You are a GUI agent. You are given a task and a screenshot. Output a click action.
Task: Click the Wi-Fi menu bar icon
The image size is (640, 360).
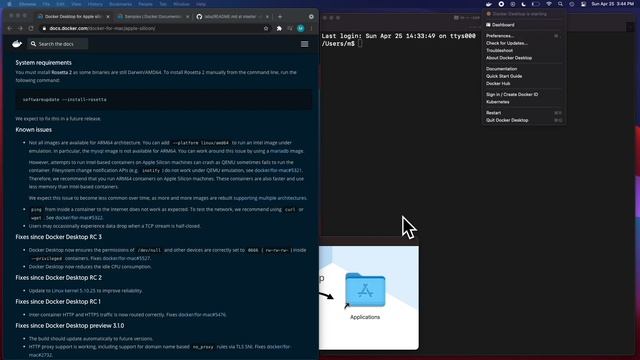tap(549, 4)
